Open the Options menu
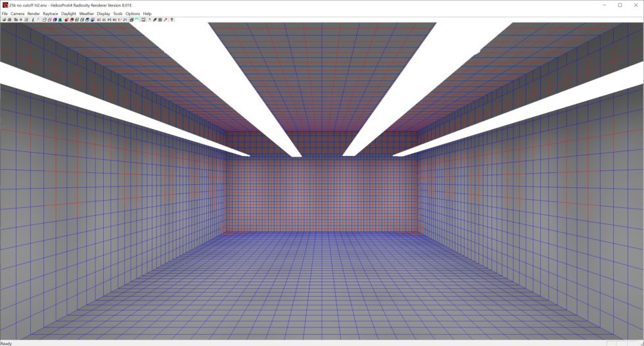Image resolution: width=644 pixels, height=346 pixels. tap(133, 13)
